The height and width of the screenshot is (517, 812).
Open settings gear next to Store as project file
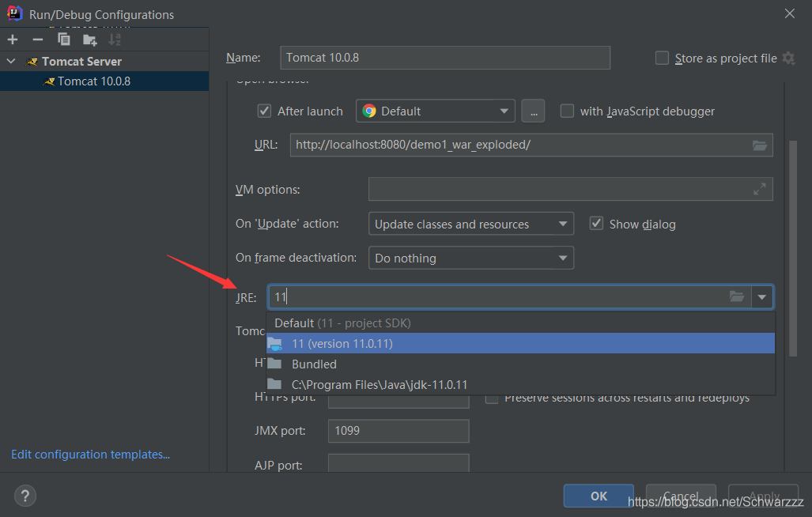pyautogui.click(x=788, y=58)
